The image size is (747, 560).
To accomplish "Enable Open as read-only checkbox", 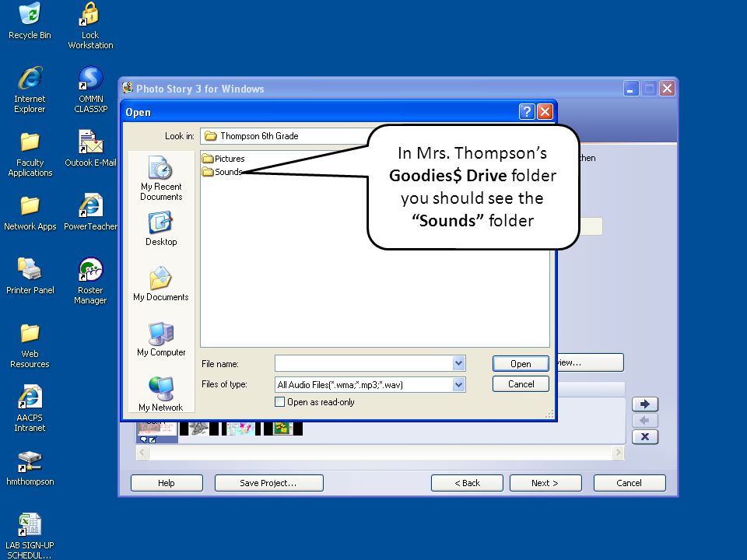I will (279, 402).
